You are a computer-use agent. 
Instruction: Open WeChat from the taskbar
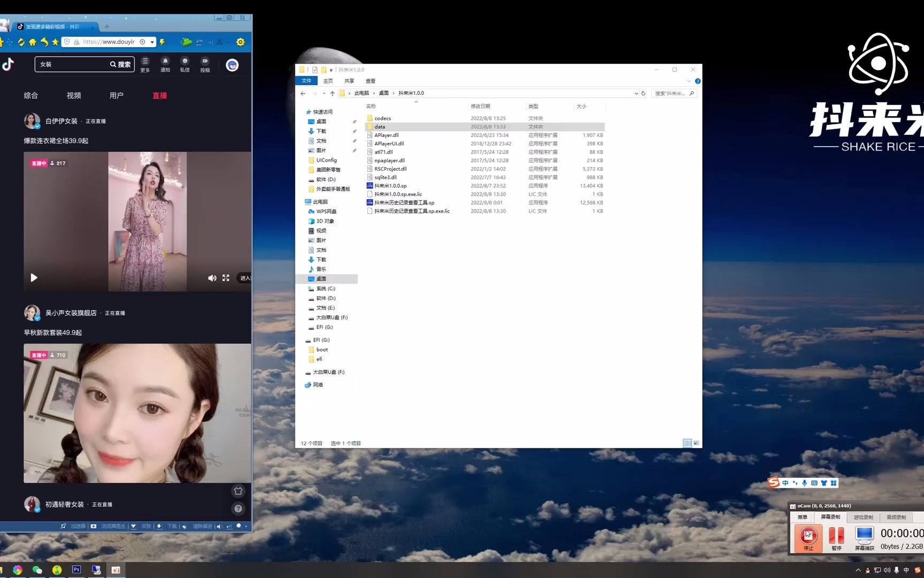(37, 569)
